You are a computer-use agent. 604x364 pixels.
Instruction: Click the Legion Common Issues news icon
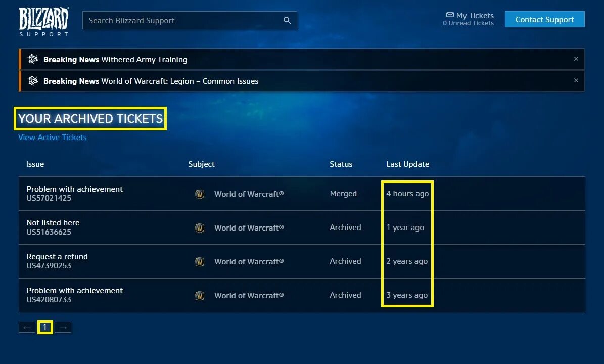click(33, 81)
